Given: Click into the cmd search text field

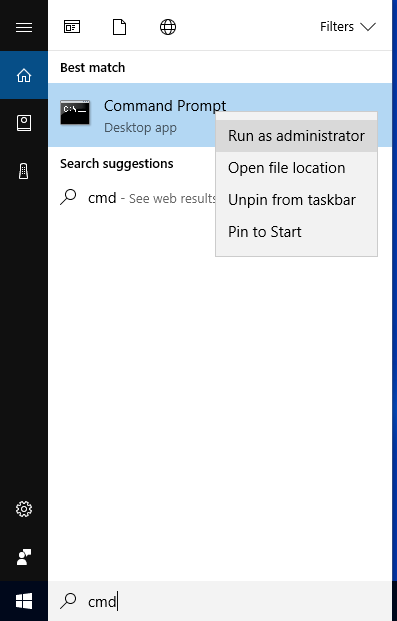Looking at the screenshot, I should click(x=220, y=601).
